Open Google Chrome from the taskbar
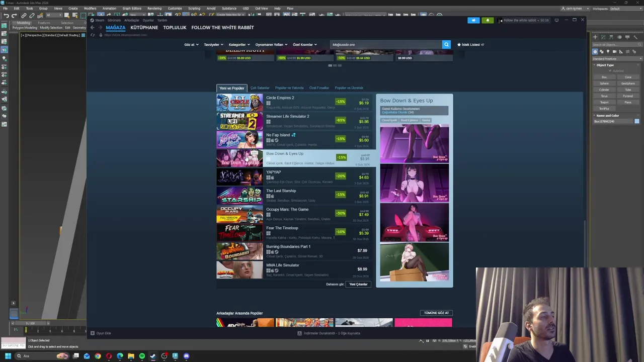Screen dimensions: 644x362 click(x=98, y=356)
